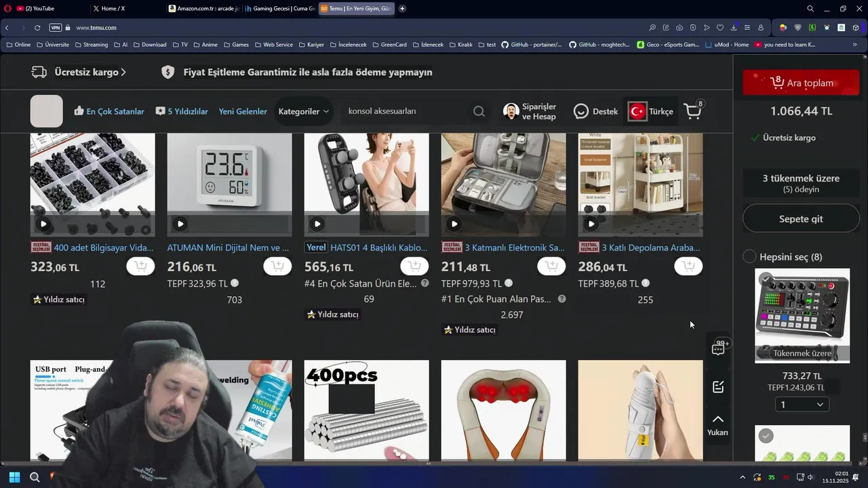Screen dimensions: 868x488
Task: Click the search magnifier in Temu search bar
Action: point(479,112)
